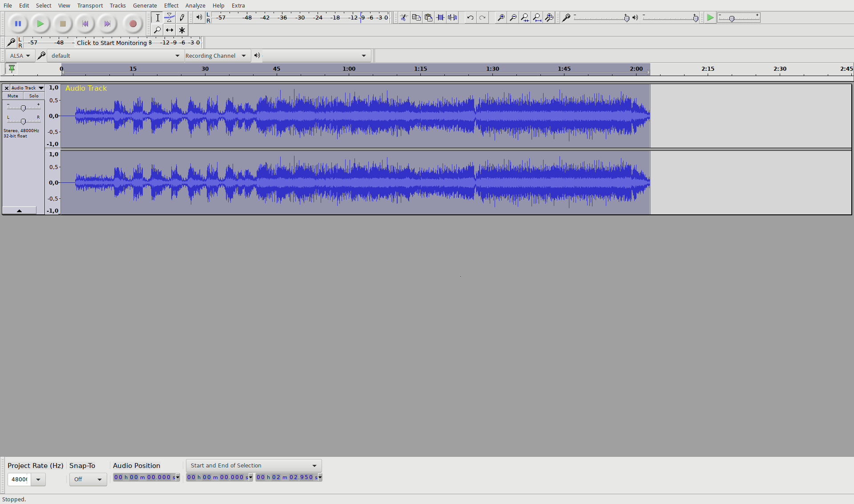Select the Envelope tool
The height and width of the screenshot is (504, 854).
(x=169, y=18)
